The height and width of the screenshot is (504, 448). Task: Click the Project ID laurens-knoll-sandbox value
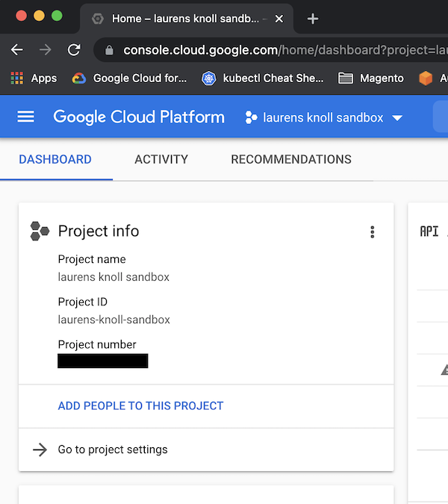tap(113, 320)
